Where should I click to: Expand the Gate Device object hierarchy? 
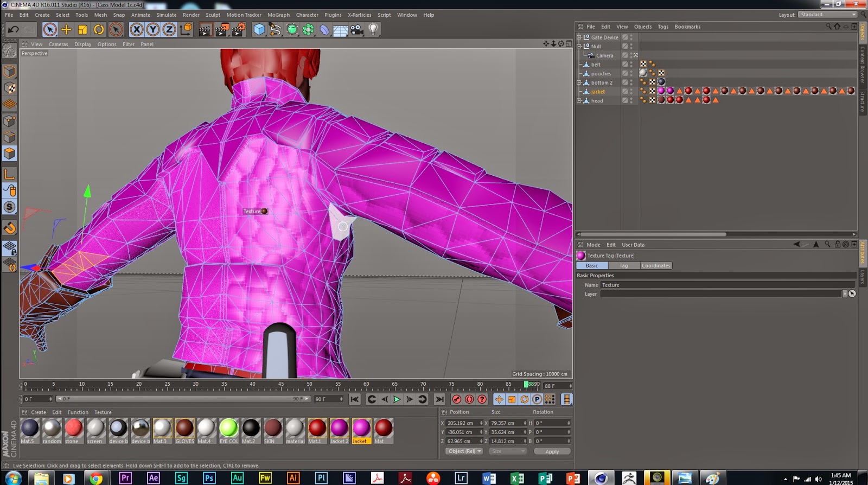point(579,37)
